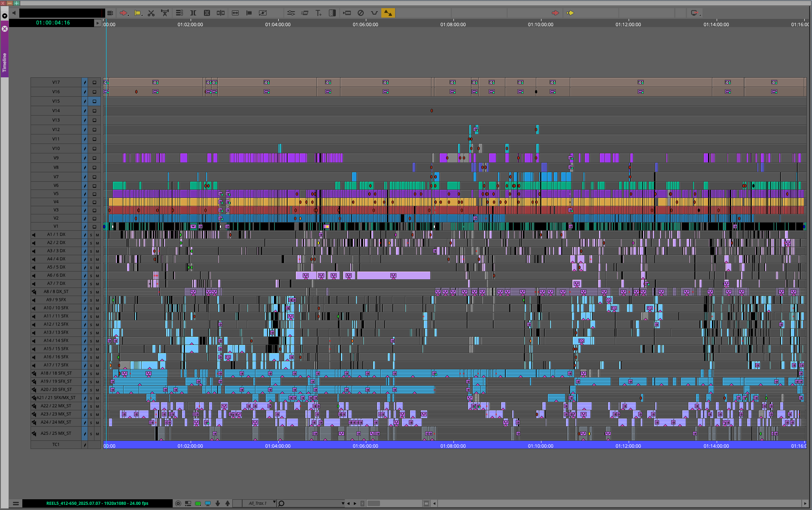Toggle the green video quality button
Screen dimensions: 812x510
tap(198, 504)
